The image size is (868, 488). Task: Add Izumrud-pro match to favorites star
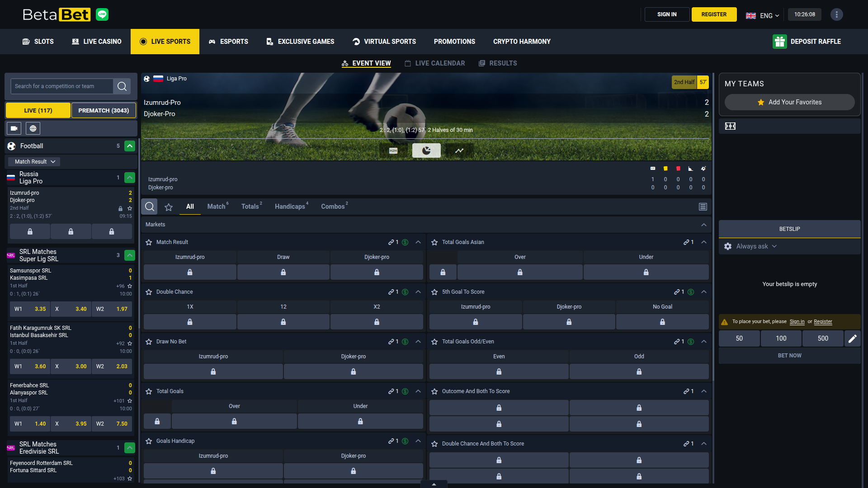[x=130, y=208]
